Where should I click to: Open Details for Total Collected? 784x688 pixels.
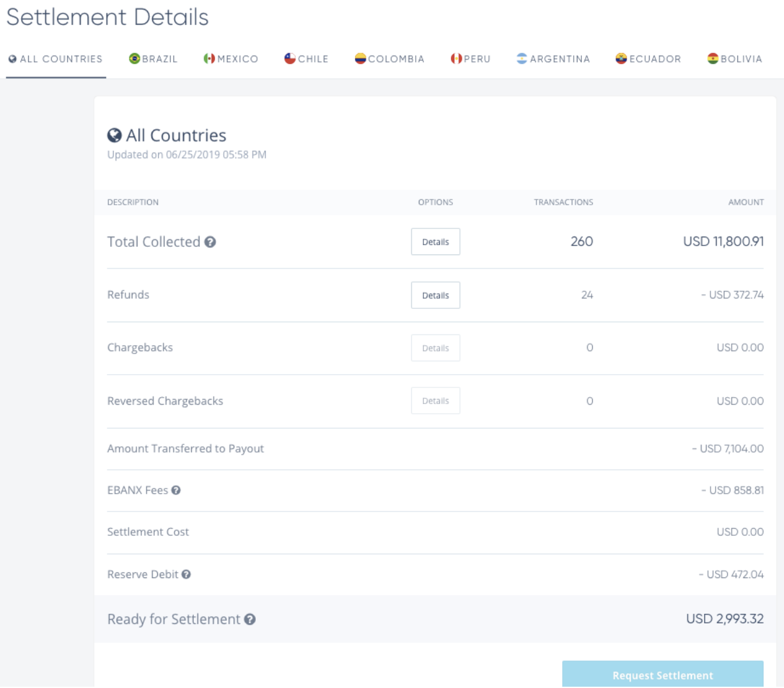click(435, 242)
